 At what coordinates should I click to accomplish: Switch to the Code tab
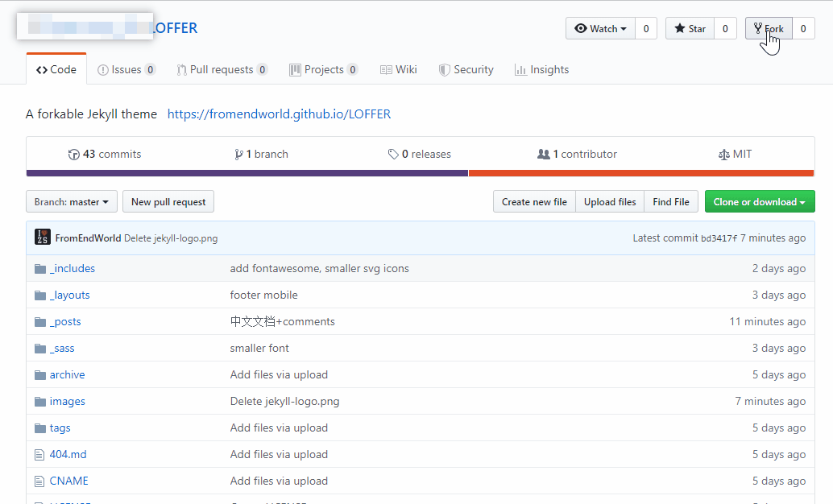[x=56, y=69]
